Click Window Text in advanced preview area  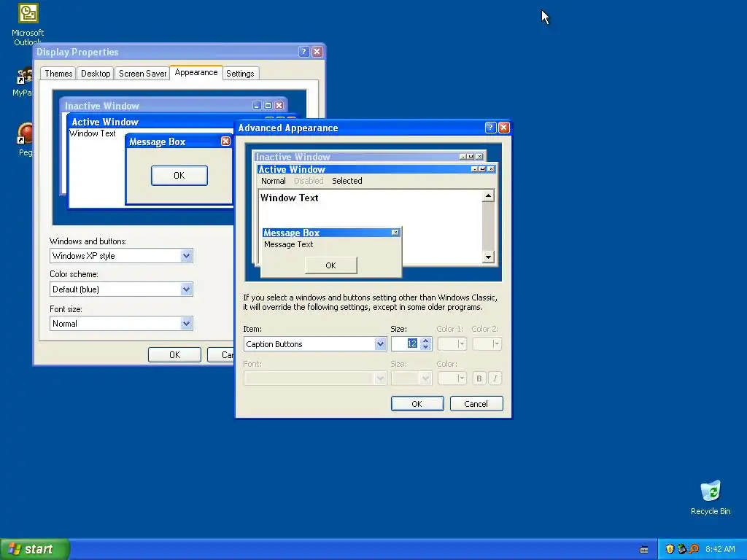tap(289, 198)
